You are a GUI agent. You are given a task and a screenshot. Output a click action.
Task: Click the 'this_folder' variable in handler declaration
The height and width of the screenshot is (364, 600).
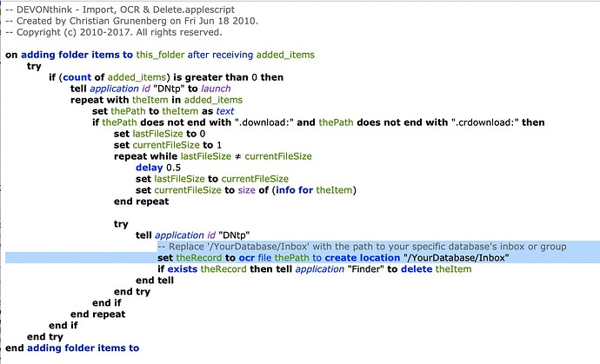point(176,55)
